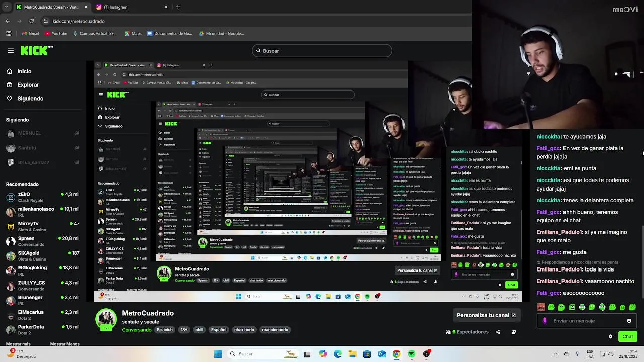Click the MetroCuadrado channel avatar
Screen dimensions: 644x362
pyautogui.click(x=106, y=320)
